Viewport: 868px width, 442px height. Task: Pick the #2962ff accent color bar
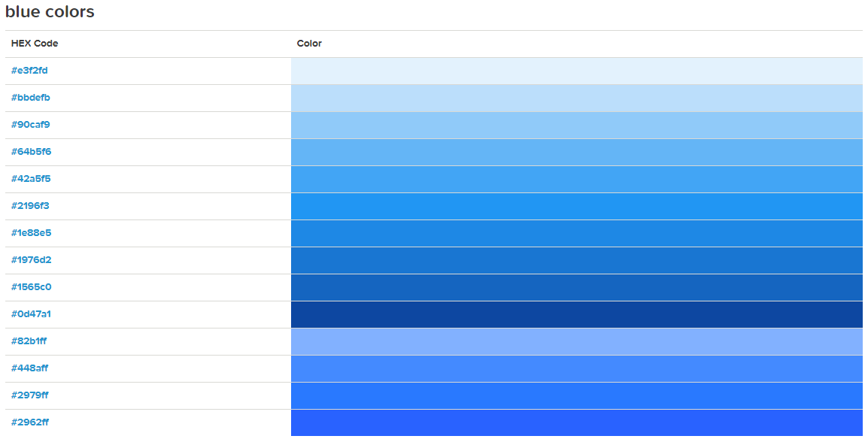point(577,423)
